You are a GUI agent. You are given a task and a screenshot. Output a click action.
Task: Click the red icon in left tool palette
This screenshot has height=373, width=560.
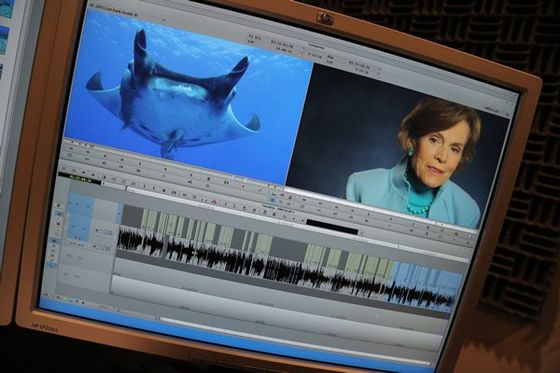click(x=58, y=224)
